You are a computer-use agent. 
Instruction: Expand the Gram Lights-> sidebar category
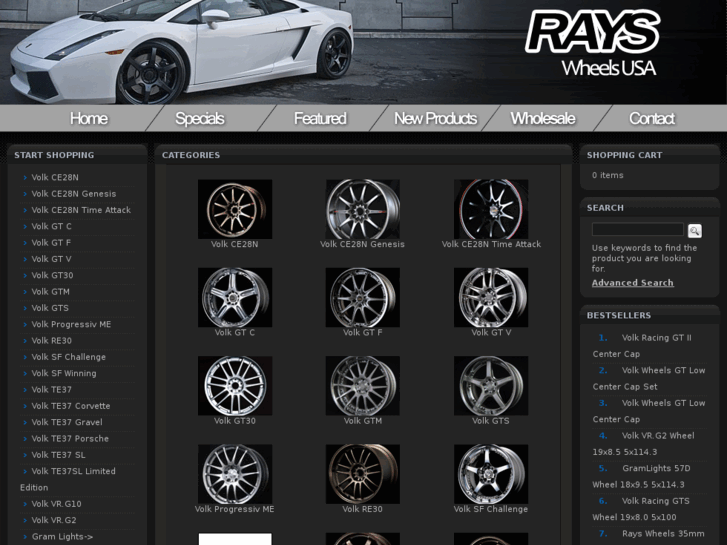pos(62,536)
